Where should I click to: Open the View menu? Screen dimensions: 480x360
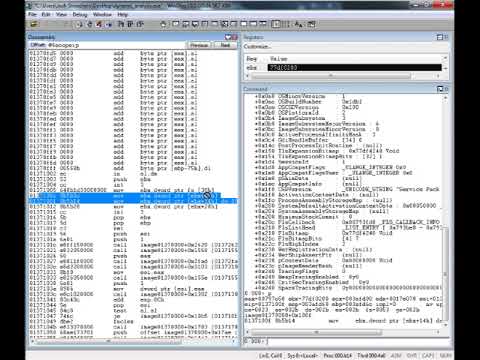(x=61, y=14)
